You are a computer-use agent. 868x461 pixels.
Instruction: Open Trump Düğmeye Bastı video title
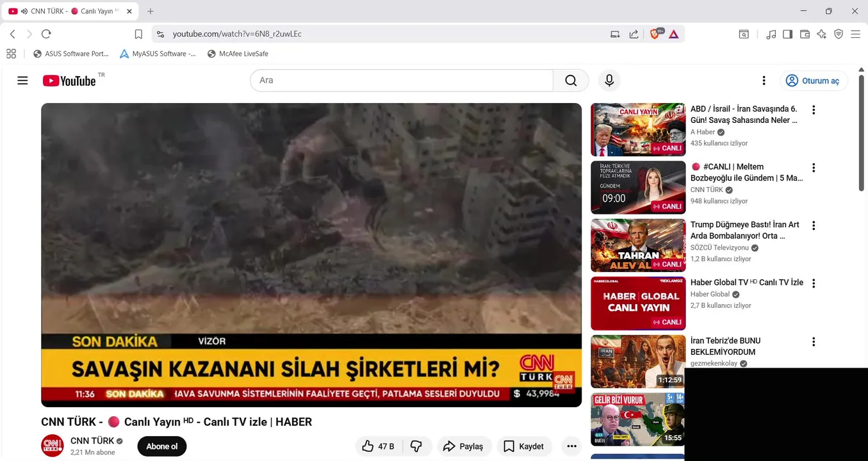(x=745, y=230)
